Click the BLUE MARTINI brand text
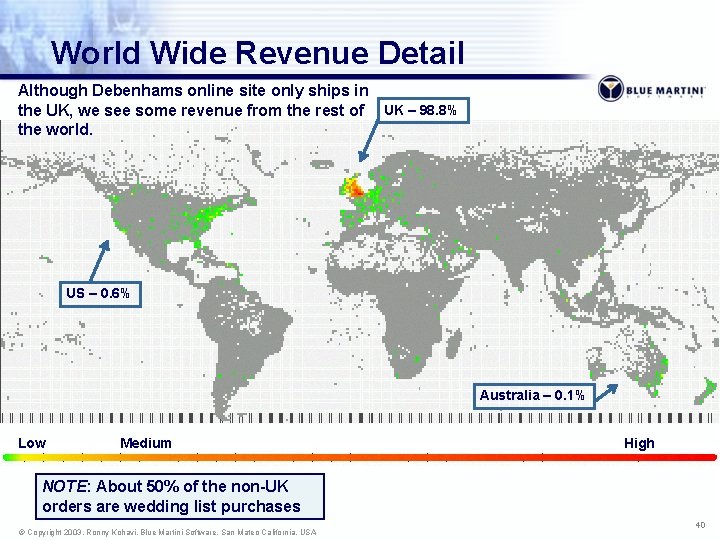 pos(666,90)
